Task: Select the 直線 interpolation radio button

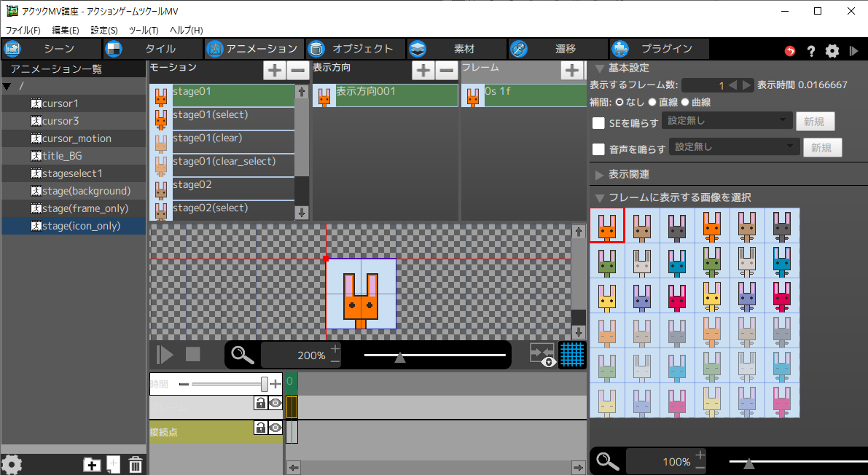Action: point(652,102)
